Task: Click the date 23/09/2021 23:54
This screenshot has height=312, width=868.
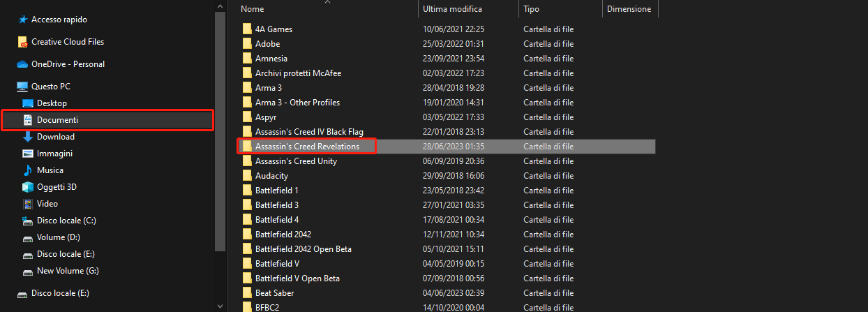Action: coord(454,59)
